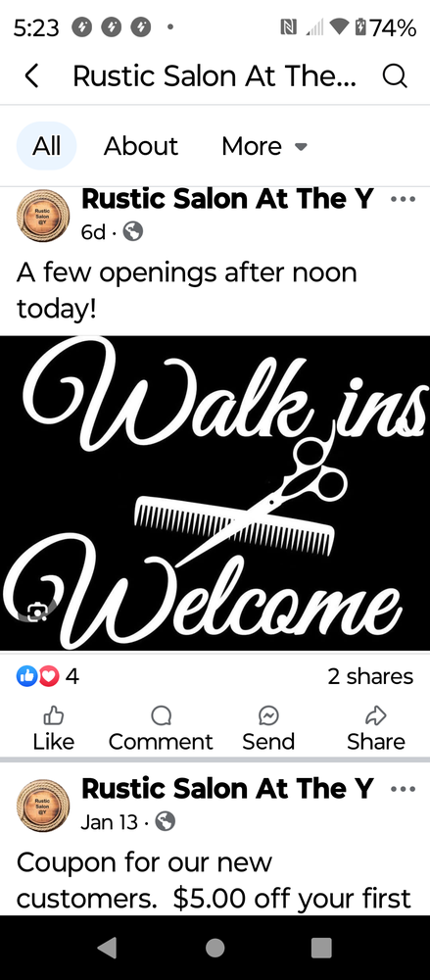Screen dimensions: 430x980
Task: Open the Rustic Salon At The Y page name on the first post
Action: click(227, 199)
